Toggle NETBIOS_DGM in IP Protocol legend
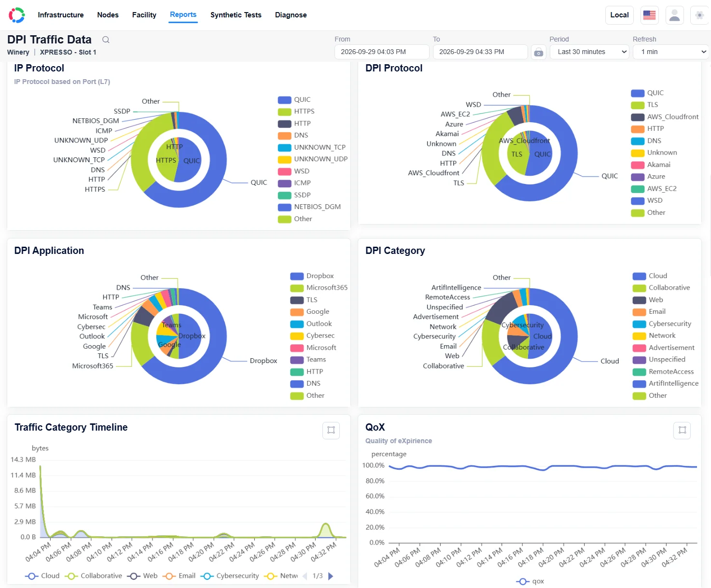The width and height of the screenshot is (711, 588). 309,207
